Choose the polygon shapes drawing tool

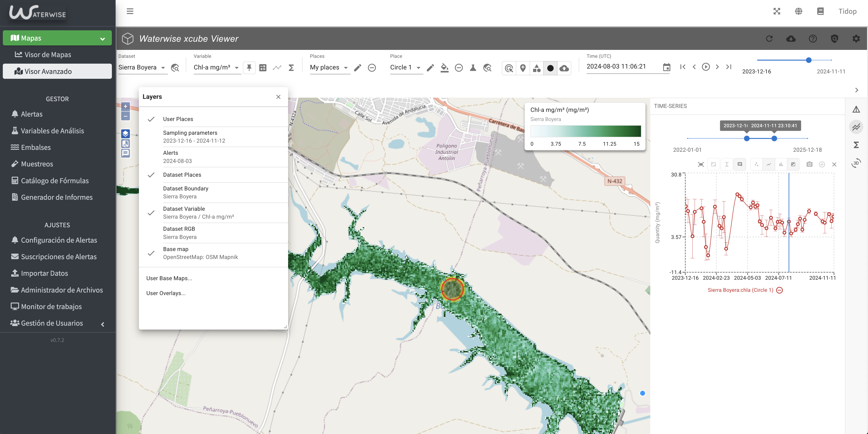click(537, 68)
